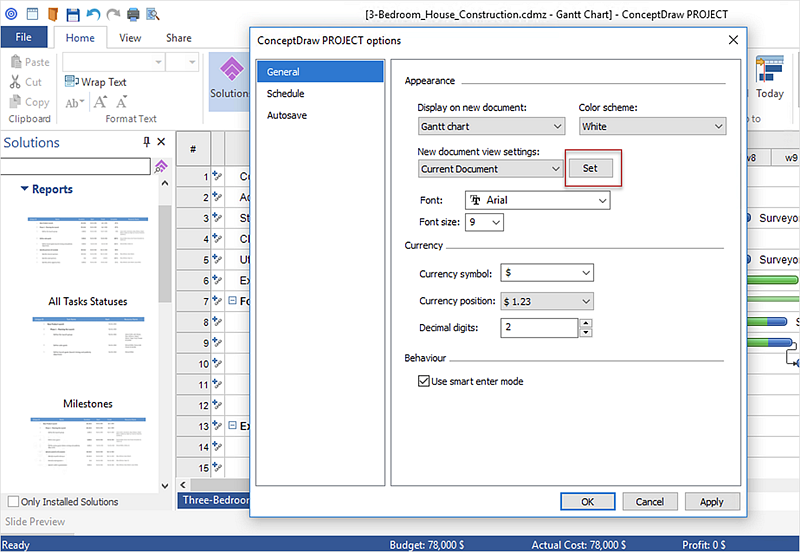
Task: Click the Undo arrow icon
Action: tap(93, 15)
